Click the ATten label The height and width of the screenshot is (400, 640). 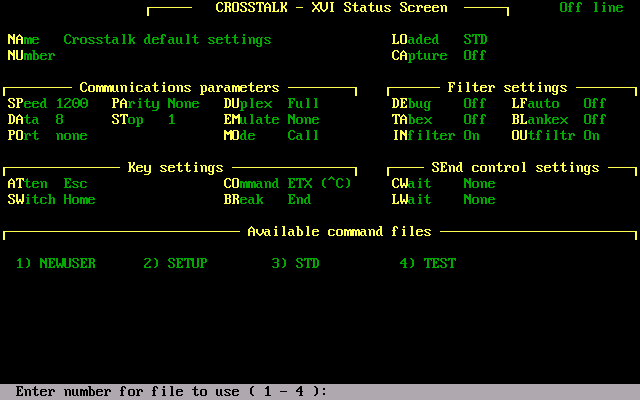click(x=27, y=184)
